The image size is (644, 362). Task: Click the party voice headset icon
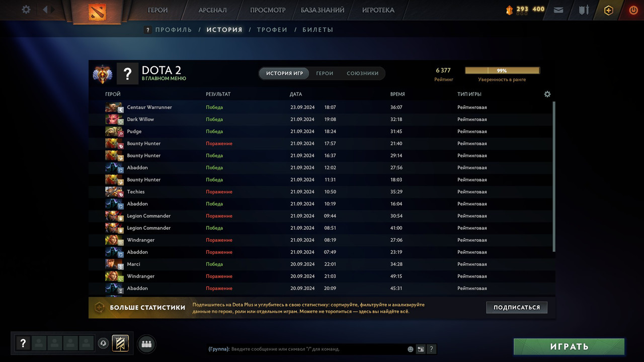click(103, 343)
